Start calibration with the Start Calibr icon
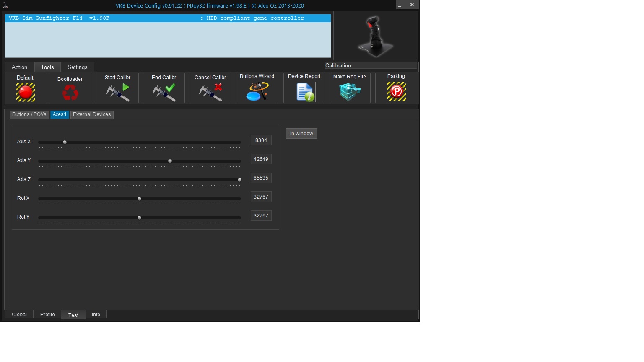The image size is (644, 362). [x=118, y=93]
